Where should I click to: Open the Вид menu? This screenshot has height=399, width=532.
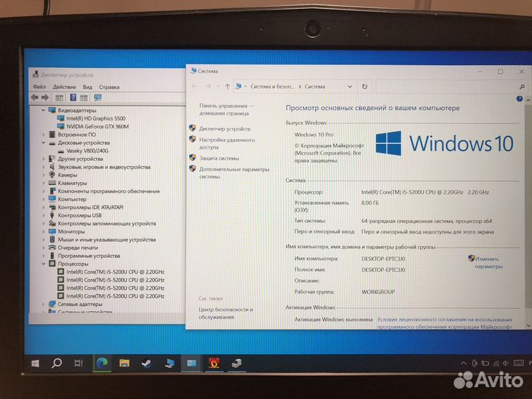click(87, 87)
